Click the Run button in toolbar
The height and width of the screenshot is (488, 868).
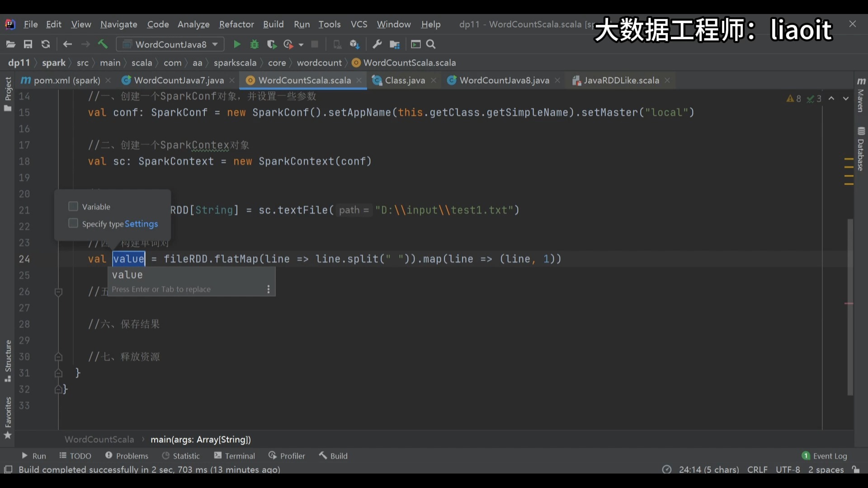pyautogui.click(x=236, y=44)
